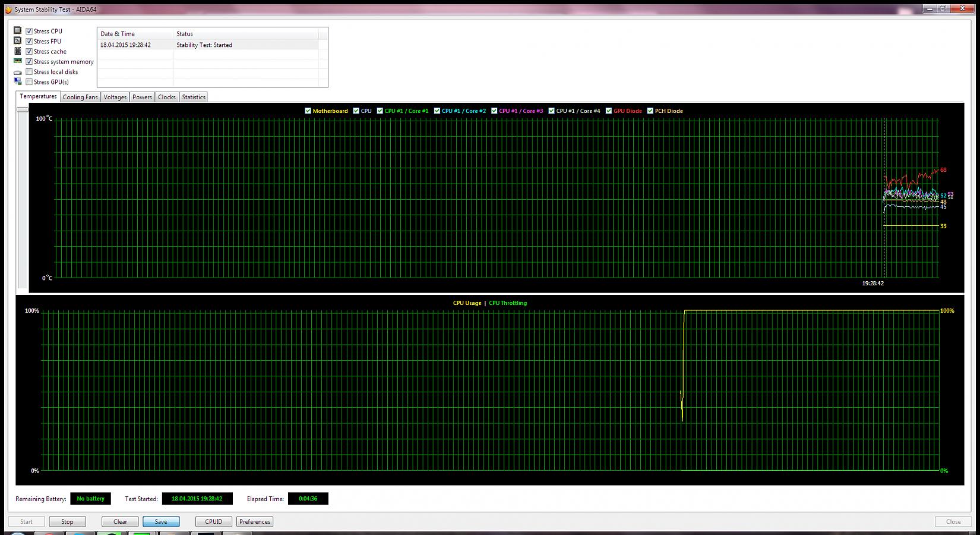This screenshot has height=535, width=980.
Task: Click the 19:28:42 time label under the temperature graph
Action: click(x=873, y=284)
